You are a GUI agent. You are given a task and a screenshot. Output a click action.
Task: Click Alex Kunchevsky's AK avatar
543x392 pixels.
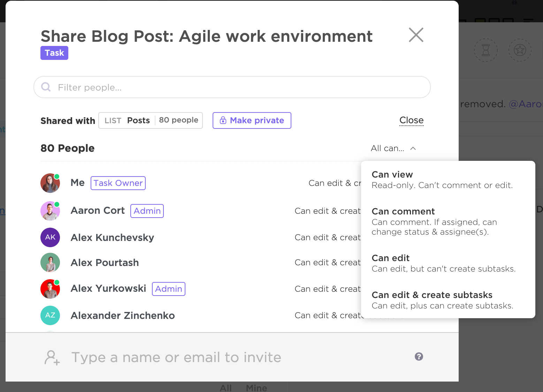50,237
